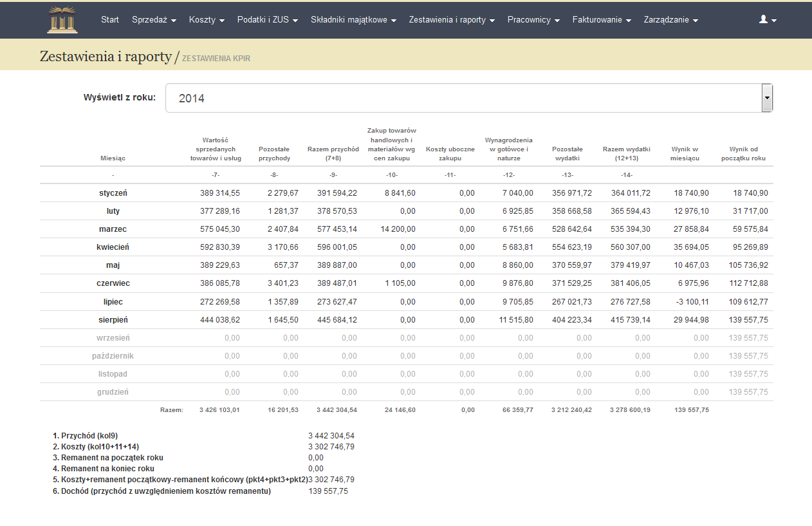
Task: Click lipiec negative result -3 100,11
Action: pyautogui.click(x=692, y=301)
